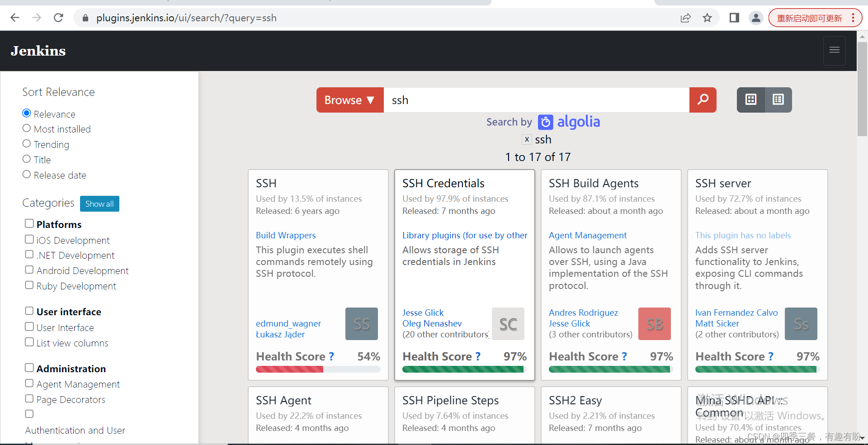Sort results by Release date
The width and height of the screenshot is (868, 445).
(27, 175)
